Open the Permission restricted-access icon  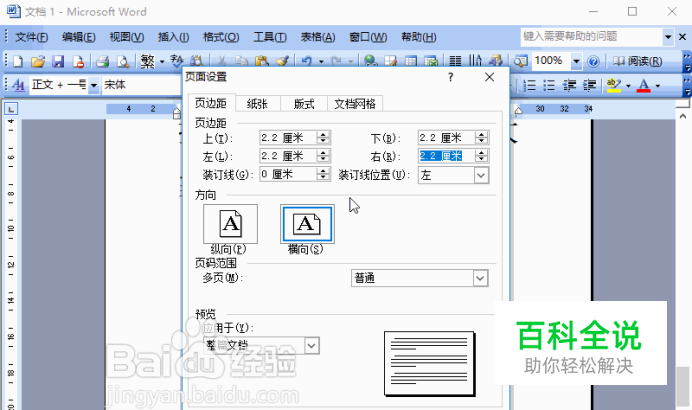coord(79,61)
